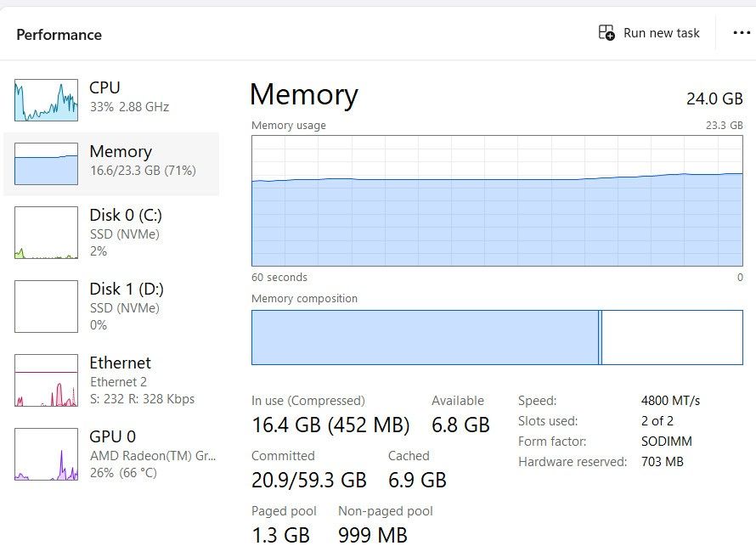Open the three-dots more options menu
The height and width of the screenshot is (557, 756).
[x=742, y=33]
